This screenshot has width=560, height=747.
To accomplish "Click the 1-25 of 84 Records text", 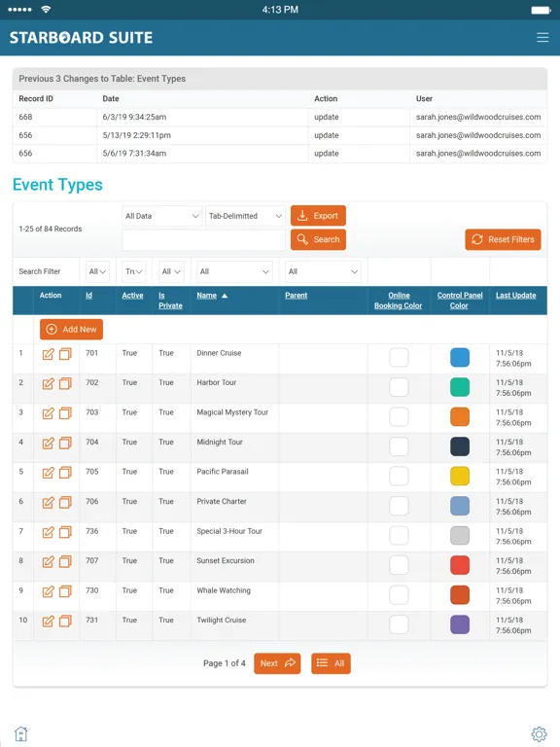I will pyautogui.click(x=51, y=229).
